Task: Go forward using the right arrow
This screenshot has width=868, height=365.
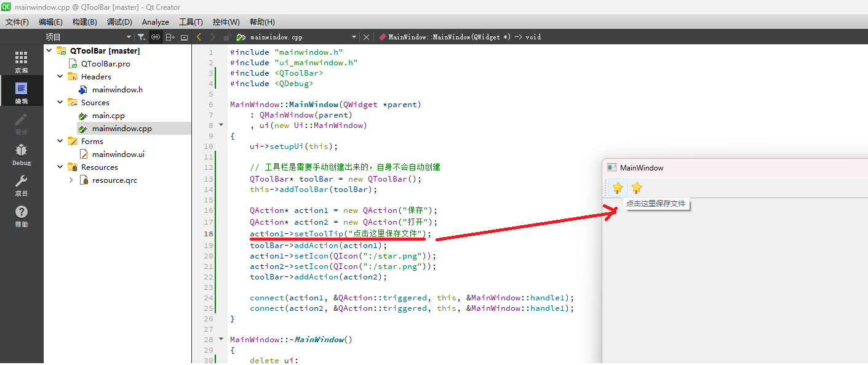Action: point(212,37)
